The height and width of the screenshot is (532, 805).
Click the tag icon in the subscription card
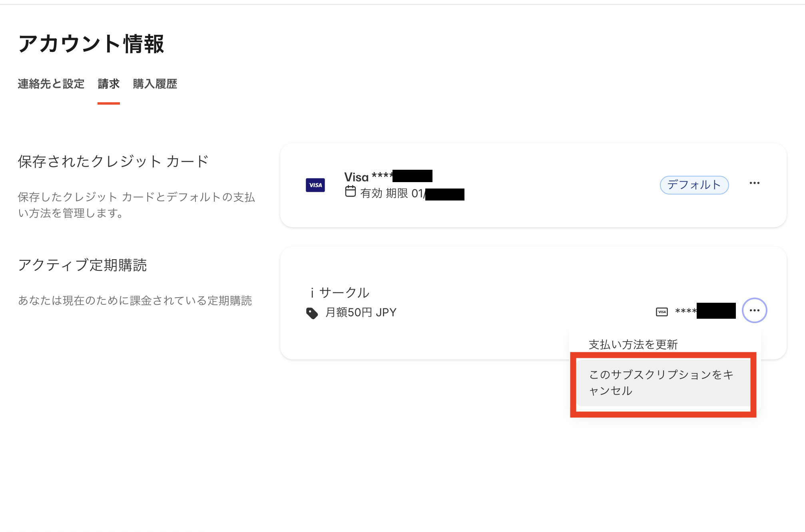point(311,312)
